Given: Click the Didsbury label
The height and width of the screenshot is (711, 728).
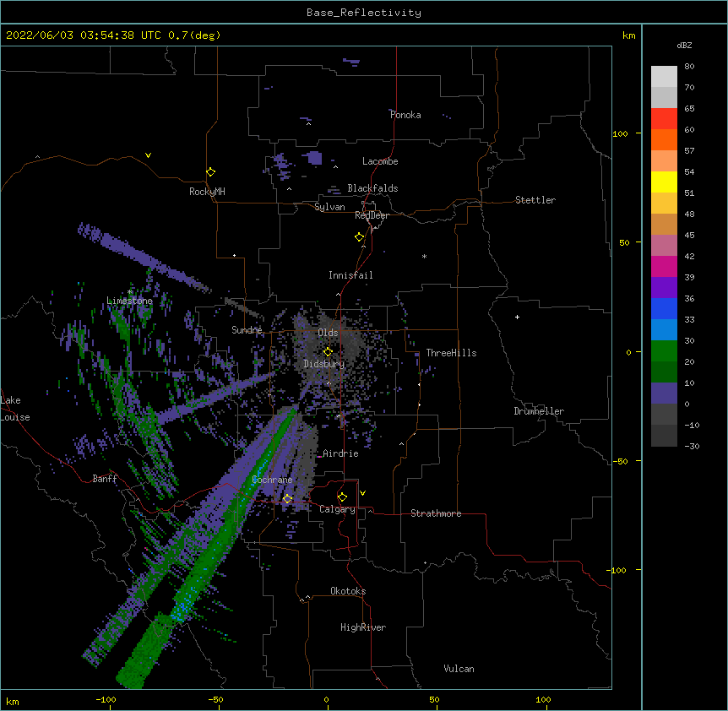Looking at the screenshot, I should click(x=324, y=364).
